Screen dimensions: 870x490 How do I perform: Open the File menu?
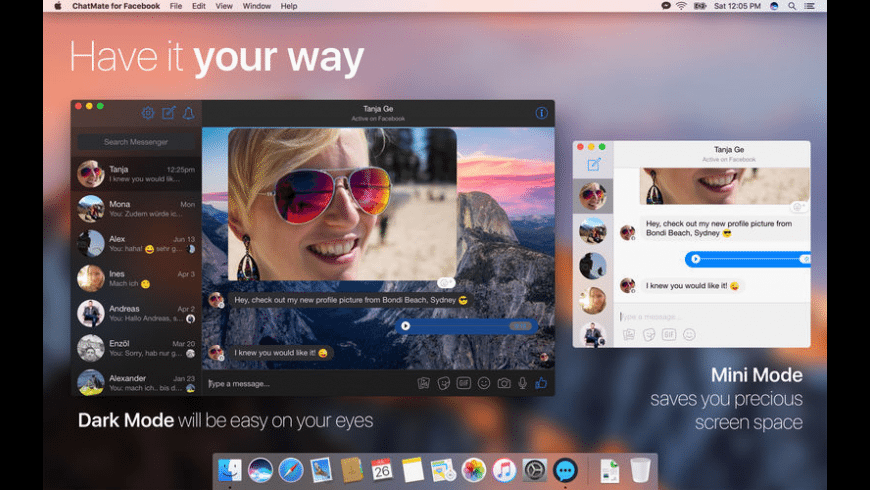point(176,6)
